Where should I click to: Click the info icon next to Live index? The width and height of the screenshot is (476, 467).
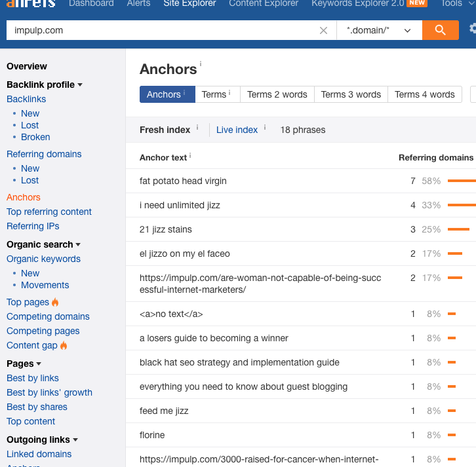pos(265,127)
